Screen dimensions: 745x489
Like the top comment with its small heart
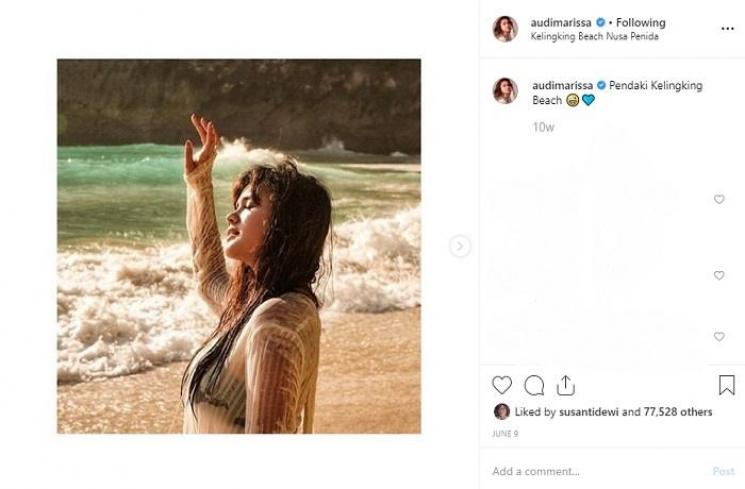[719, 199]
